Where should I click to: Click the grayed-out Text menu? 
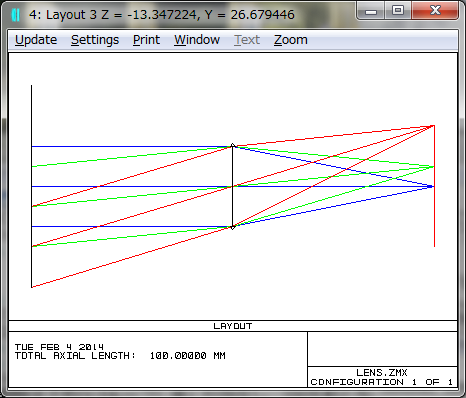click(x=247, y=40)
